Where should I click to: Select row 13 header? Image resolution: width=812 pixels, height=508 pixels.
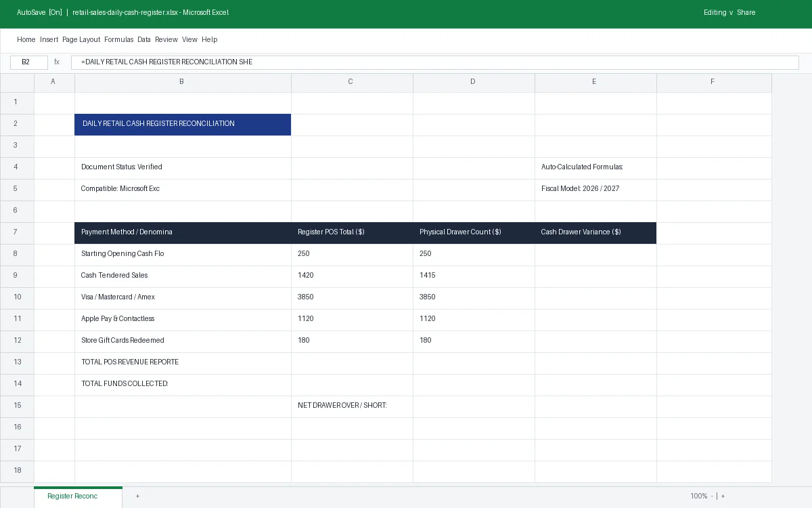(17, 362)
